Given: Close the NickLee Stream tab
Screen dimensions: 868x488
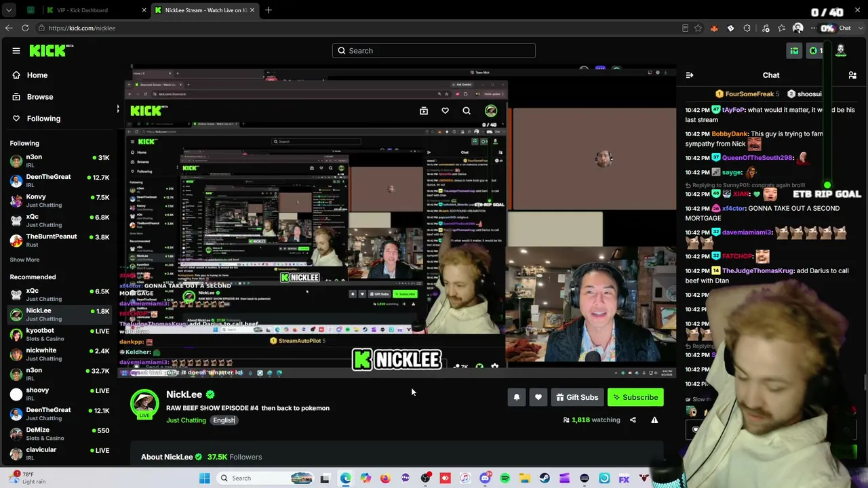Looking at the screenshot, I should pyautogui.click(x=252, y=10).
